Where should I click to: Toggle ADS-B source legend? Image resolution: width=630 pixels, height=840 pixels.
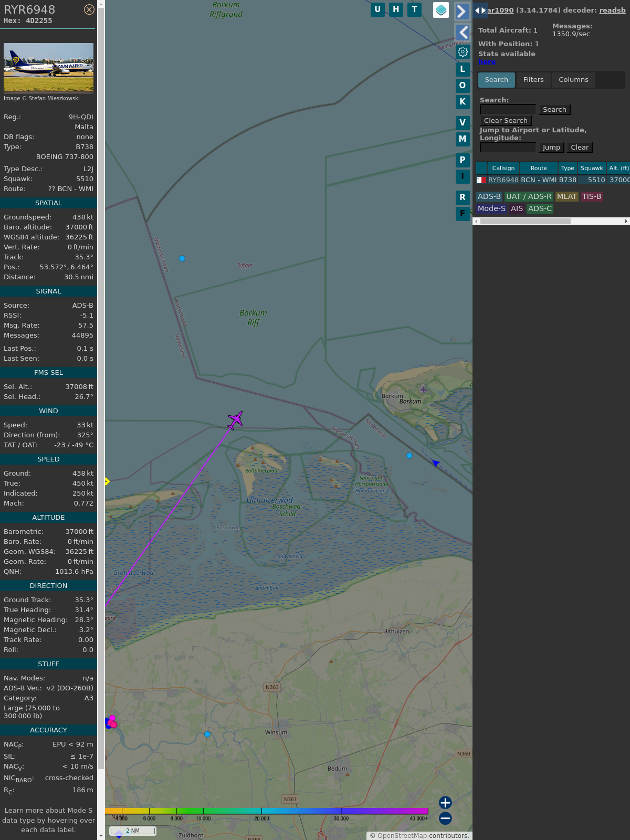(489, 196)
